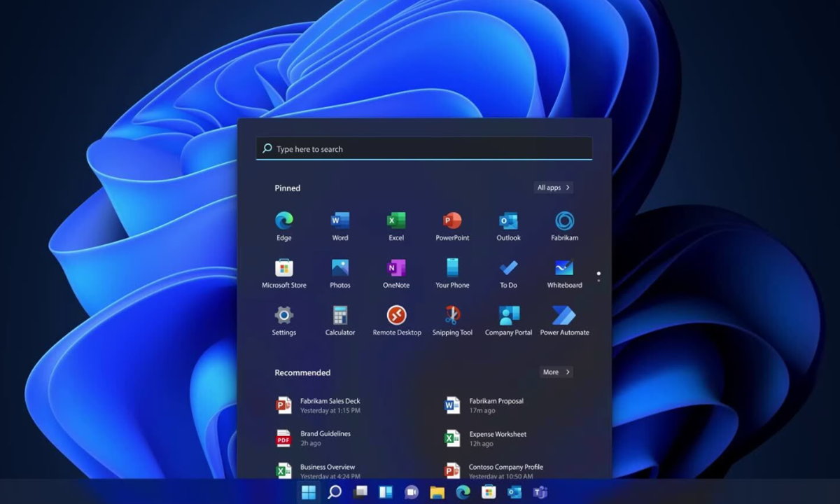Click the Windows Start button on the taskbar

308,492
